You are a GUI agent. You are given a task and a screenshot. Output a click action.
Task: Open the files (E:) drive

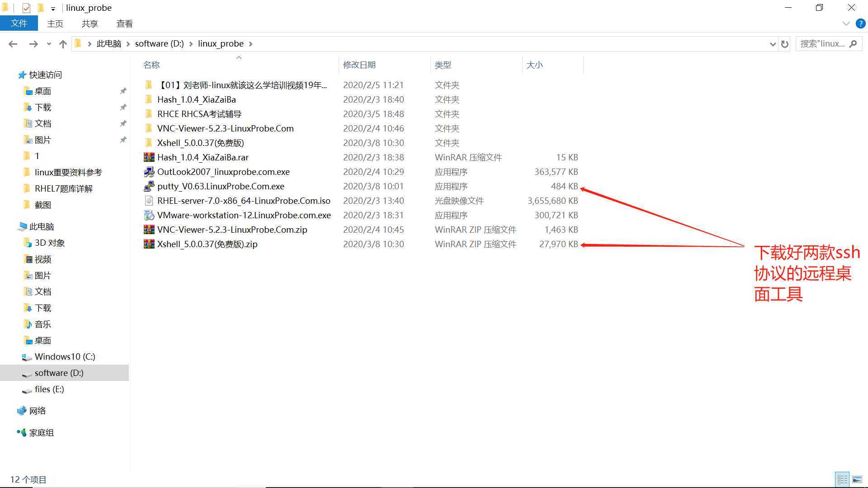49,389
